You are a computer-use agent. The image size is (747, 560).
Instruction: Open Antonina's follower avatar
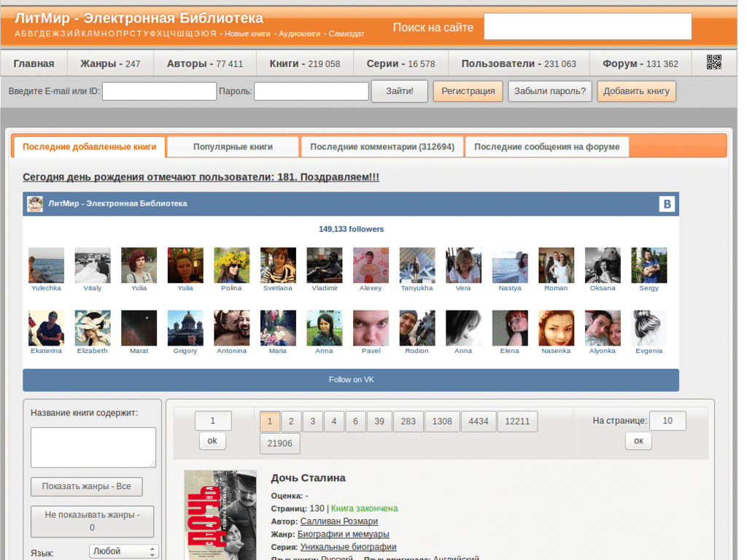(x=231, y=328)
